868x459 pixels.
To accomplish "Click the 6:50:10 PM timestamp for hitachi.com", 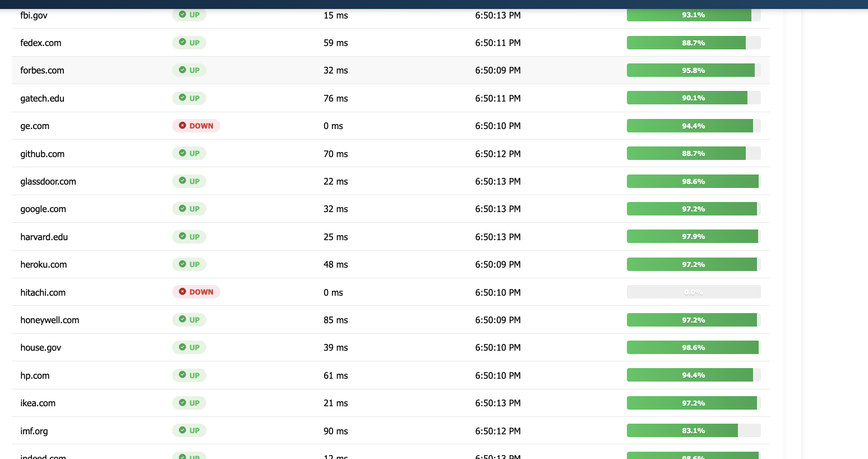I will [x=498, y=292].
